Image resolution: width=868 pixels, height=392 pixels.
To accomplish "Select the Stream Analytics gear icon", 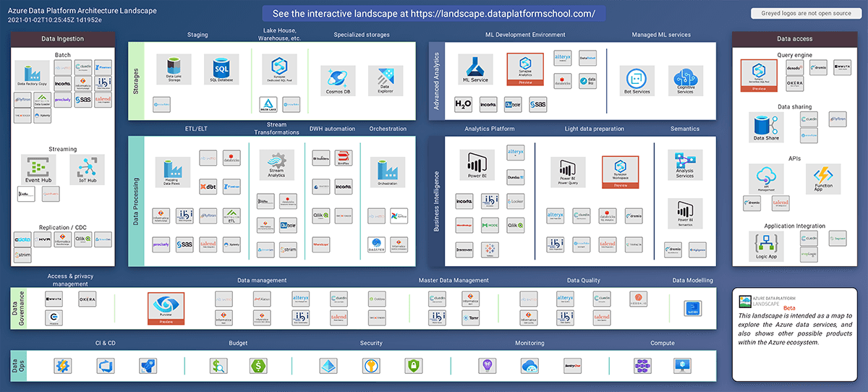I will point(276,166).
